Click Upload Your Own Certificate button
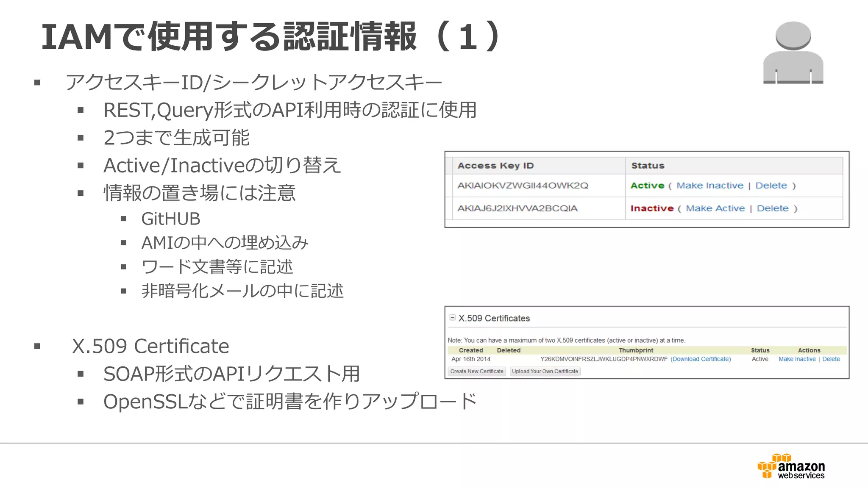868x488 pixels. (545, 371)
